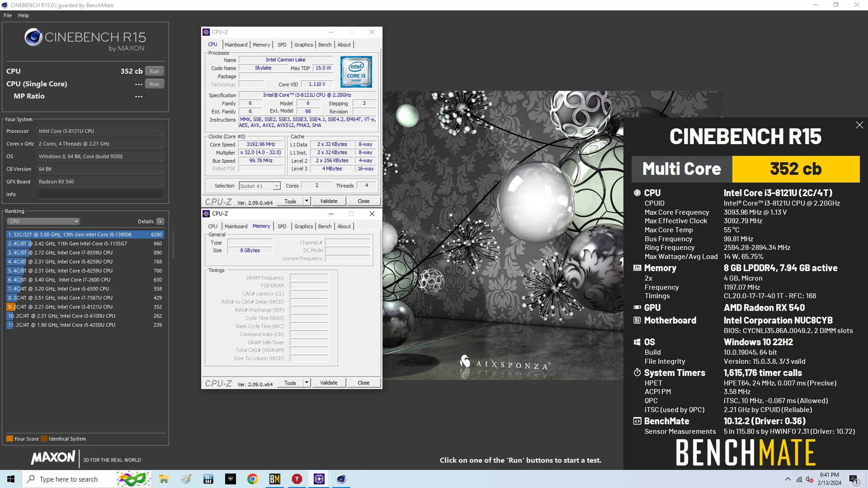Open the Paint palette taskbar app

coord(186,479)
